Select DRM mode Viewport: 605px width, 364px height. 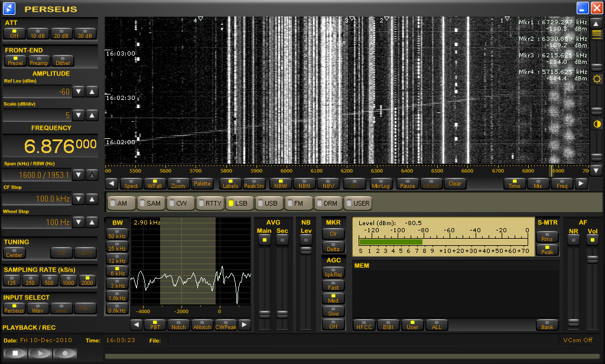328,203
